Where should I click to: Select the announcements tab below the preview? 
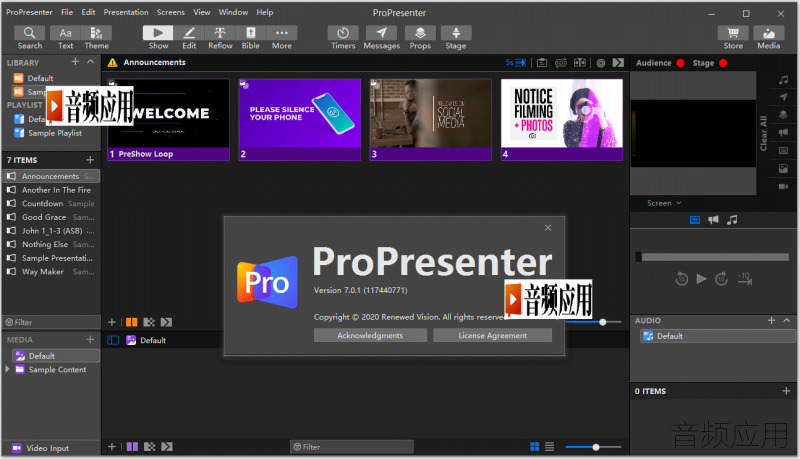tap(713, 220)
